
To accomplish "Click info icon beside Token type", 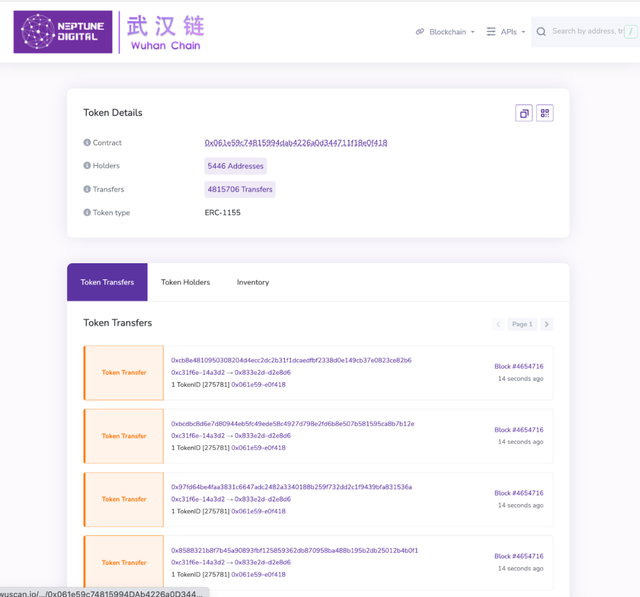I will [x=87, y=212].
